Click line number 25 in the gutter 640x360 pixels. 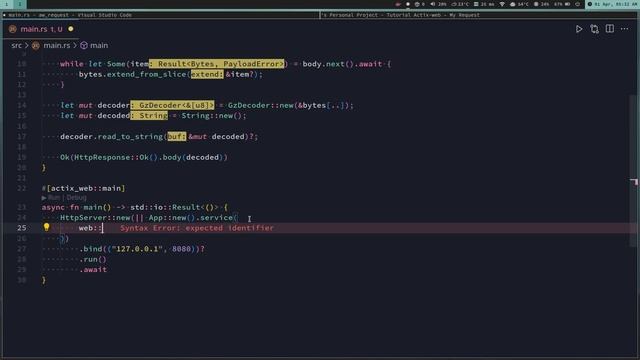click(21, 228)
